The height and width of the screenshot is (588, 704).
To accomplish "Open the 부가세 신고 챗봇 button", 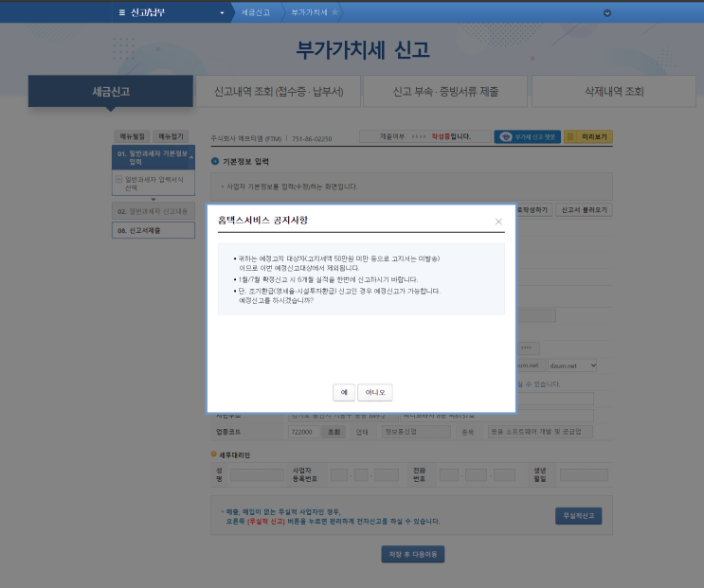I will coord(528,136).
